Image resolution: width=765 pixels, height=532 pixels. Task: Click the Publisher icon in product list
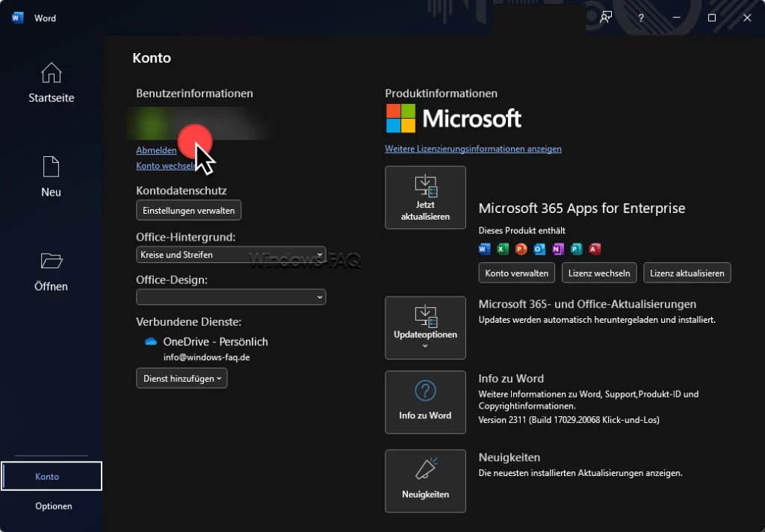point(576,249)
